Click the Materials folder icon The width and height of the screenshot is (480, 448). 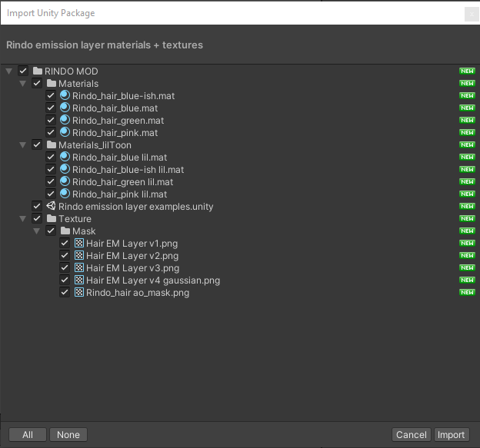click(52, 83)
